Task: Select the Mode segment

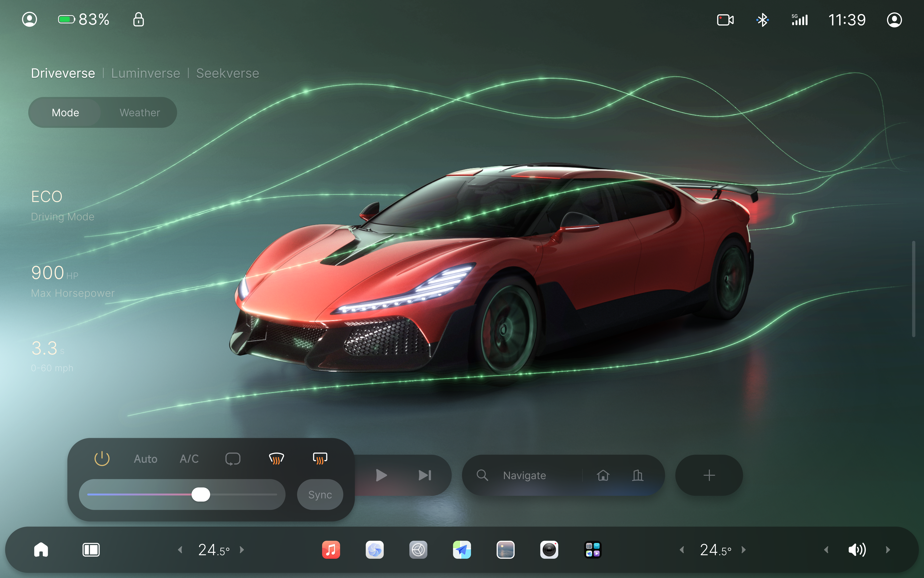Action: pyautogui.click(x=65, y=112)
